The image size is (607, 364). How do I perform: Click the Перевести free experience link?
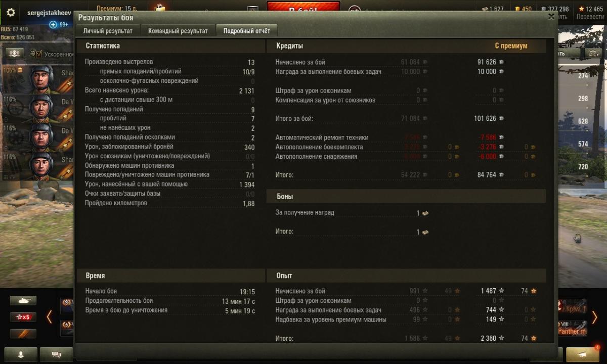coord(590,16)
